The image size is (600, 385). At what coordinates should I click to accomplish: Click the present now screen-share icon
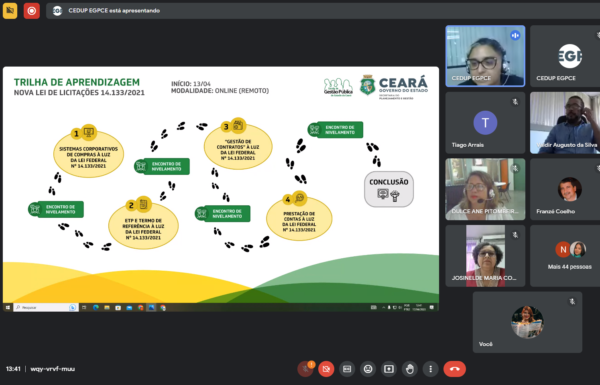tap(389, 369)
